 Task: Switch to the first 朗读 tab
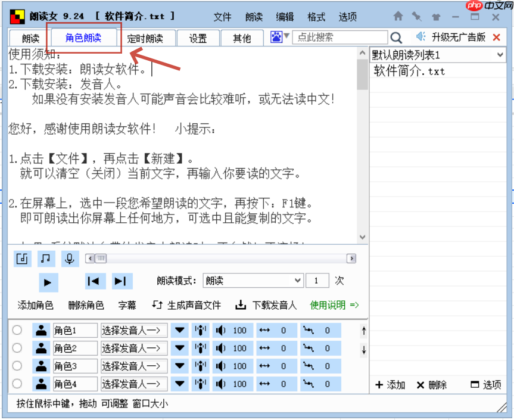30,38
